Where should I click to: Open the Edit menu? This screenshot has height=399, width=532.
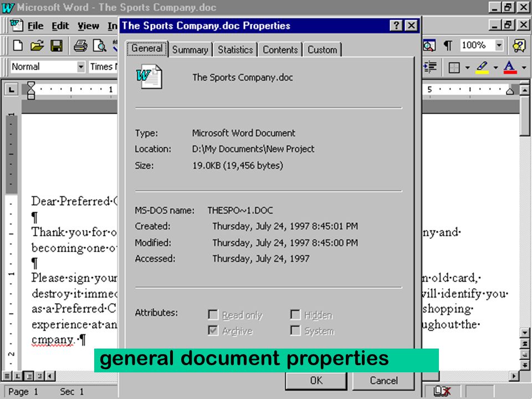(x=60, y=26)
